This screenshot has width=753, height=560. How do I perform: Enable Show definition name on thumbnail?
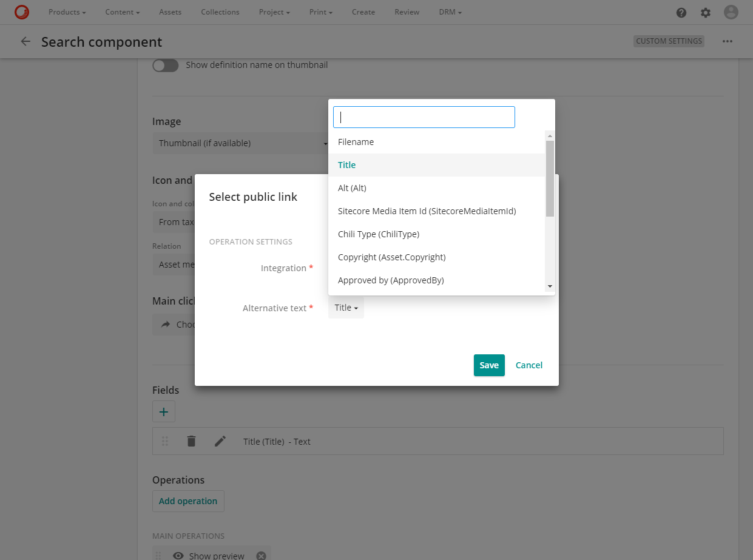[x=165, y=65]
